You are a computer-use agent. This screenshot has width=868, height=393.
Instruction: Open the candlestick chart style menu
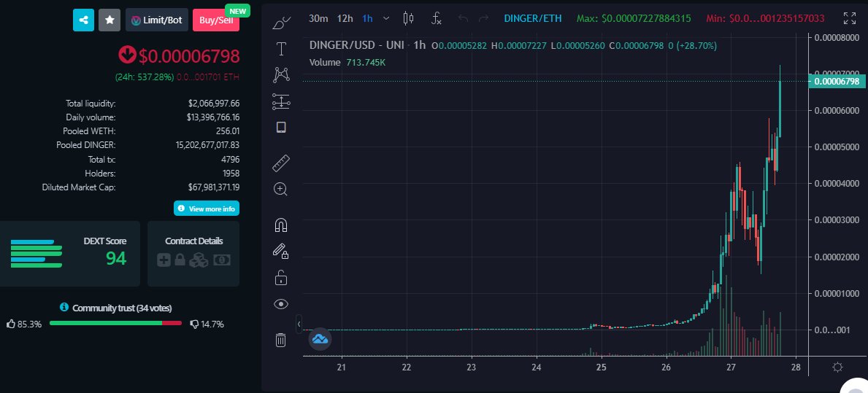(x=409, y=18)
